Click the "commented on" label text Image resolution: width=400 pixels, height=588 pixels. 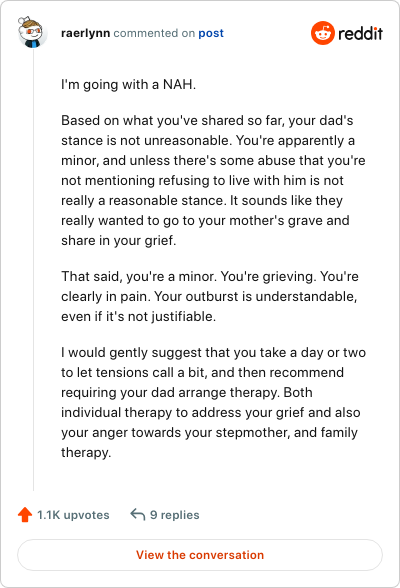(154, 33)
